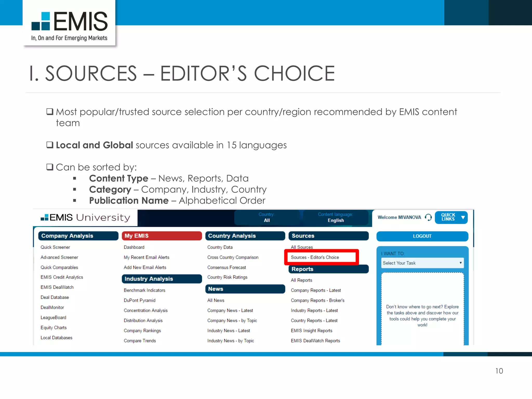This screenshot has width=532, height=399.
Task: Click the Welcome MIVANOVA user label
Action: [399, 217]
